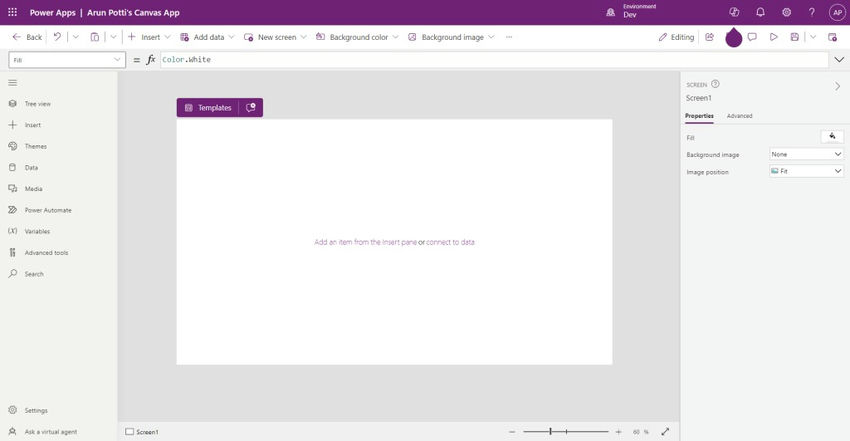Open Media in the sidebar

pyautogui.click(x=25, y=189)
